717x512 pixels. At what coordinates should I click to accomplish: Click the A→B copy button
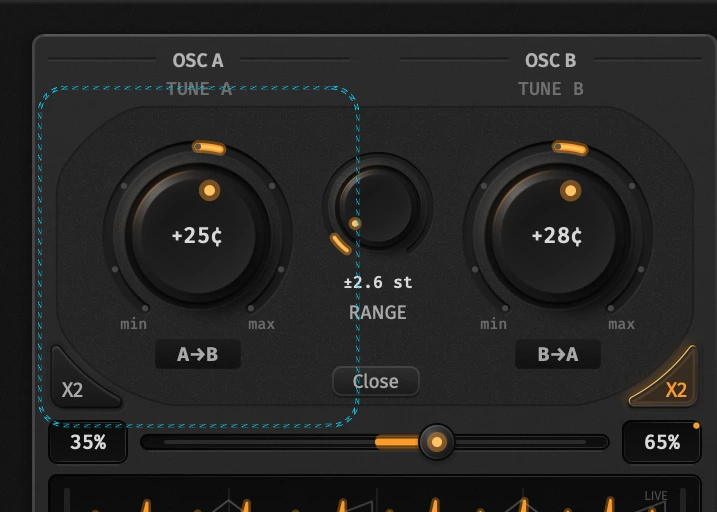point(198,354)
